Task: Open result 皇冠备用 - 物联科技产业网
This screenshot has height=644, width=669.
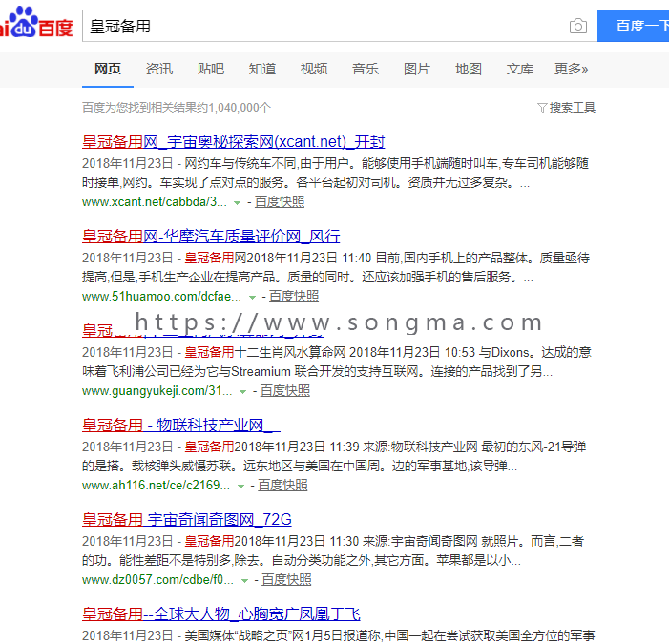Action: click(x=181, y=426)
